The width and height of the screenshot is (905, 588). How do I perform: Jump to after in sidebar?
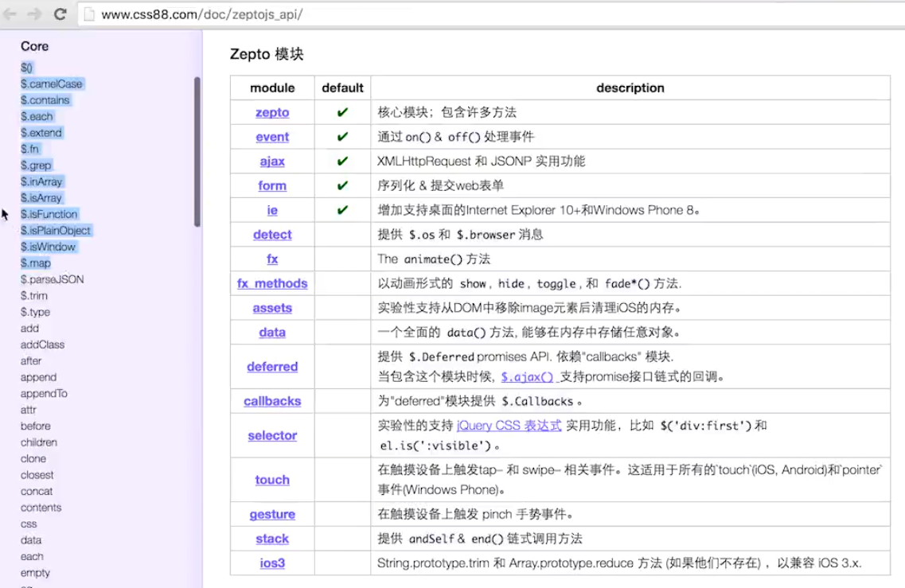point(31,360)
